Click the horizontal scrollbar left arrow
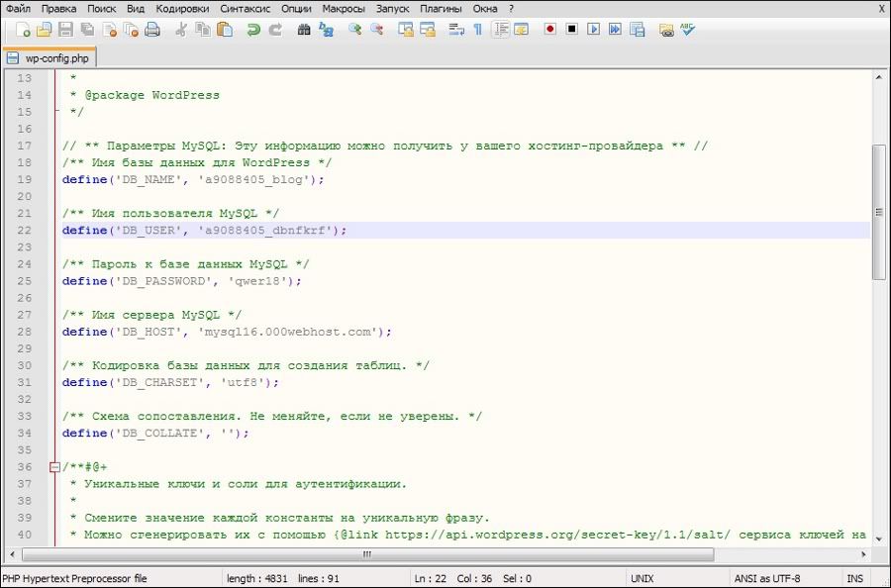891x588 pixels. (13, 554)
